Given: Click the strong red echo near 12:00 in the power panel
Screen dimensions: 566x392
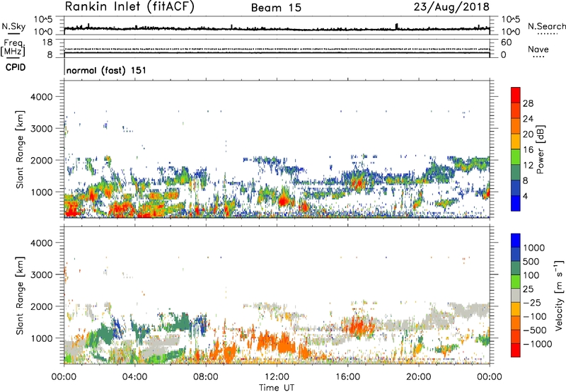Looking at the screenshot, I should click(x=284, y=200).
